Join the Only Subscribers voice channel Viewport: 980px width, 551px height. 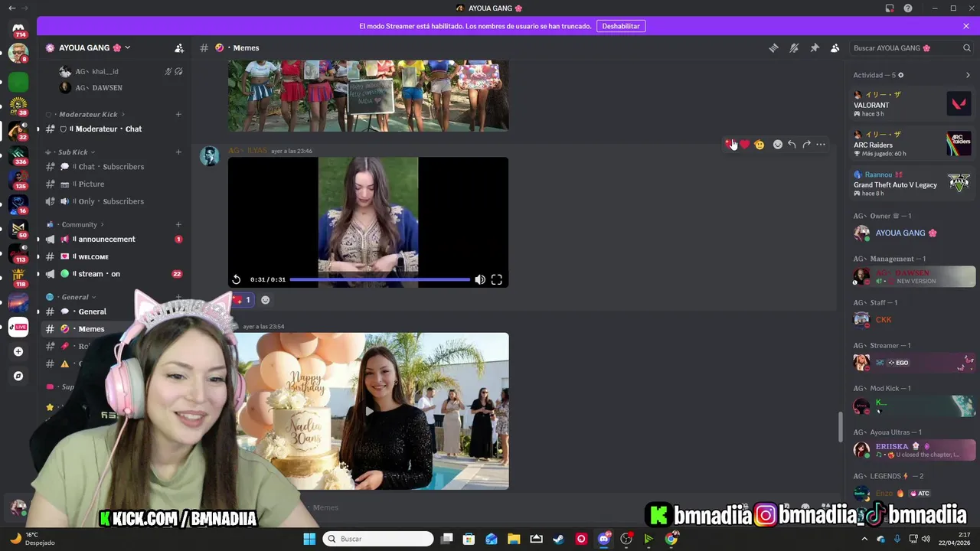click(114, 201)
